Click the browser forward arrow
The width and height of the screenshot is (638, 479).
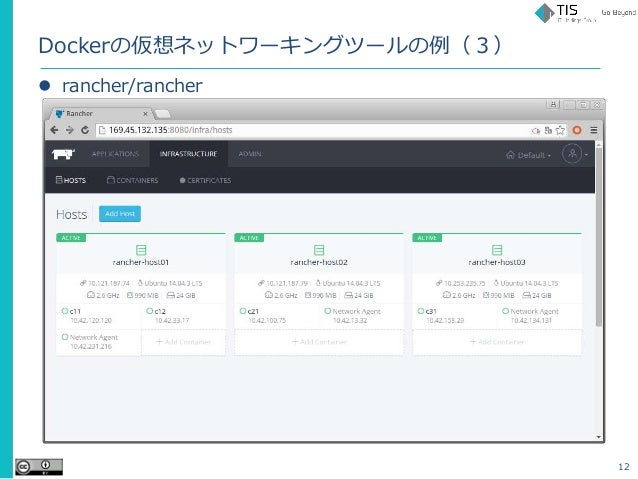(70, 130)
